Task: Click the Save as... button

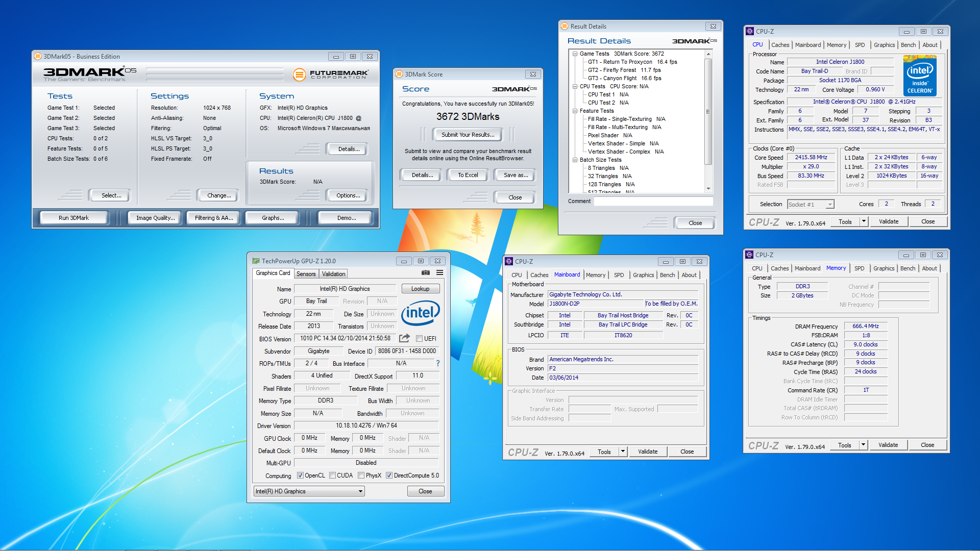Action: point(516,175)
